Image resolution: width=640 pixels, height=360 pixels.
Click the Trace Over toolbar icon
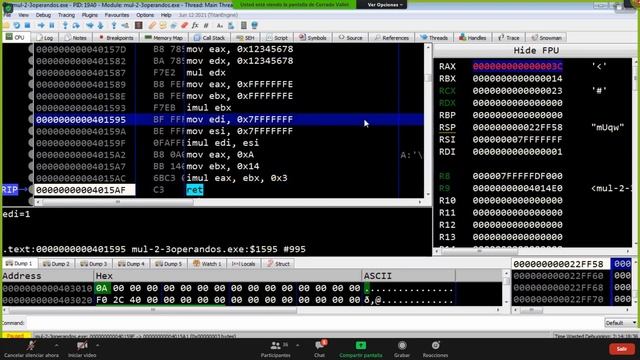[100, 25]
